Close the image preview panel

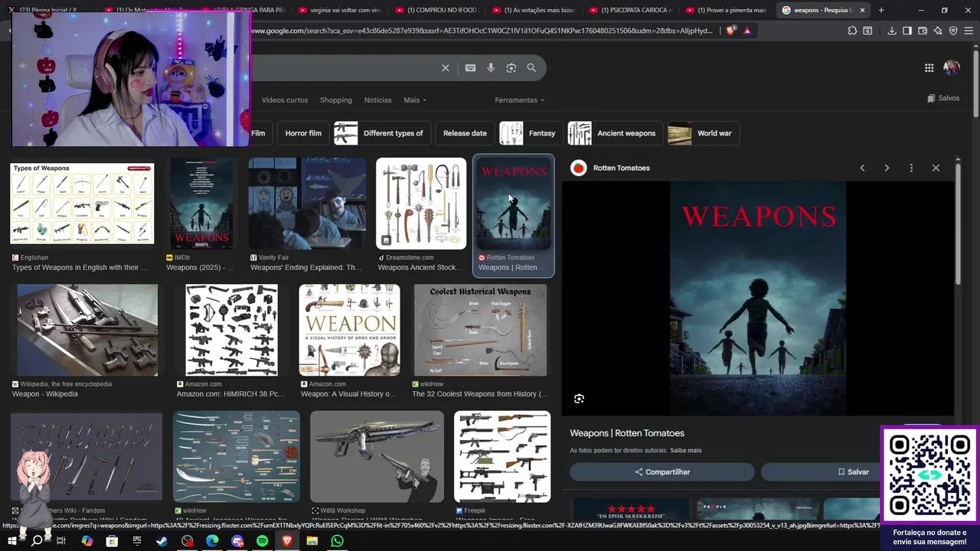click(936, 168)
